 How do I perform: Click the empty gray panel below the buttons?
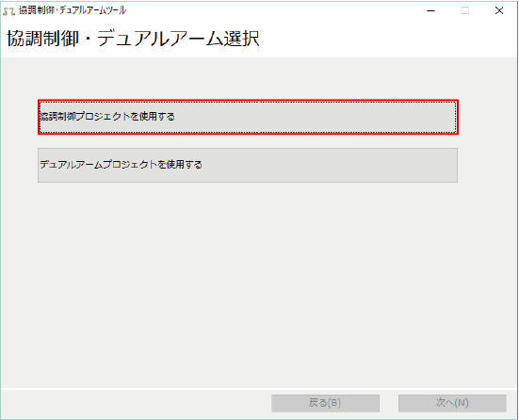pos(259,284)
